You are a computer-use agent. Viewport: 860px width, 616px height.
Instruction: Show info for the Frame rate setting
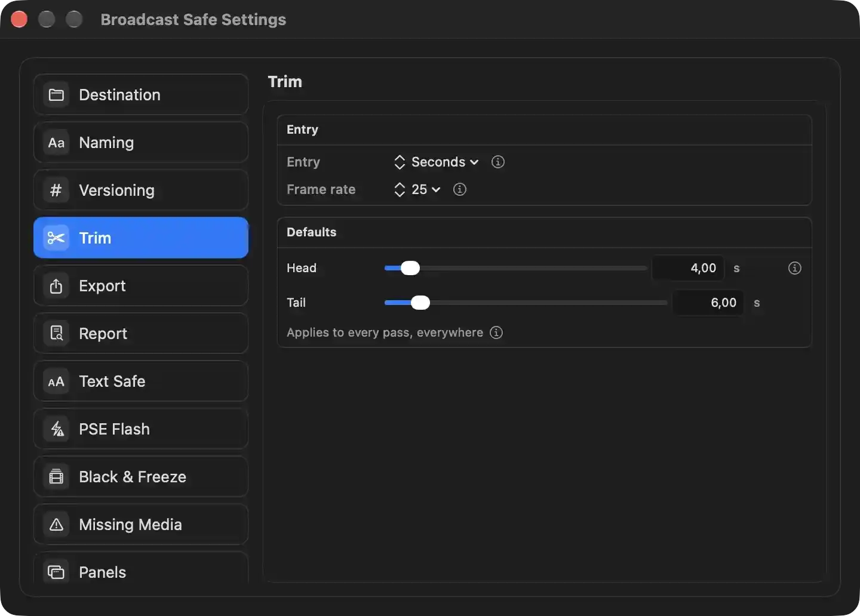pyautogui.click(x=459, y=189)
